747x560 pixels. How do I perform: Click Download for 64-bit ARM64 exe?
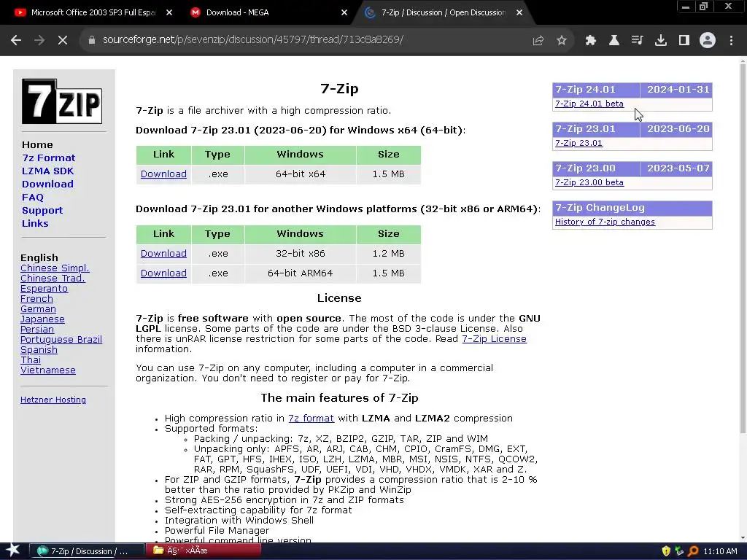click(x=163, y=273)
